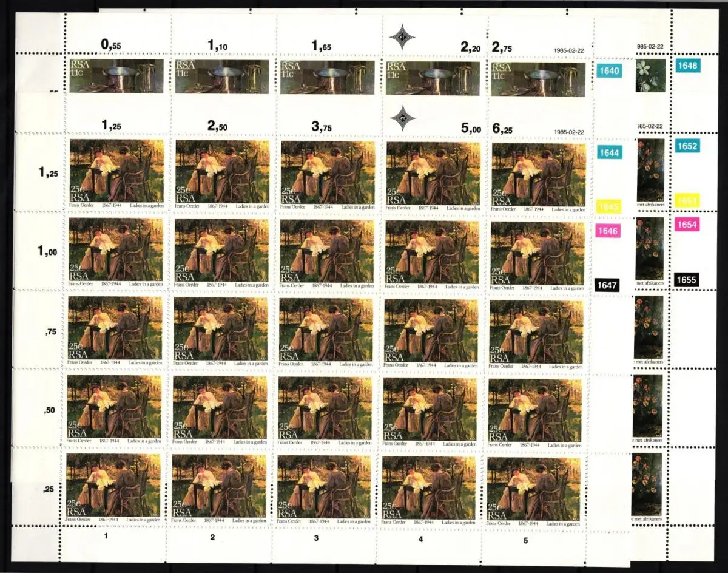Pick the yellow plate block 1645
This screenshot has height=573, width=728.
pos(609,208)
